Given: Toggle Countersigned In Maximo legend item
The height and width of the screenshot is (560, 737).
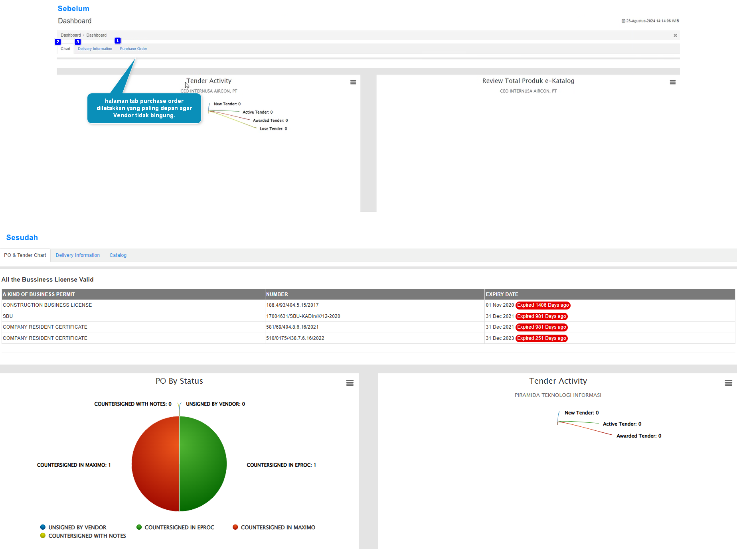Looking at the screenshot, I should tap(278, 527).
